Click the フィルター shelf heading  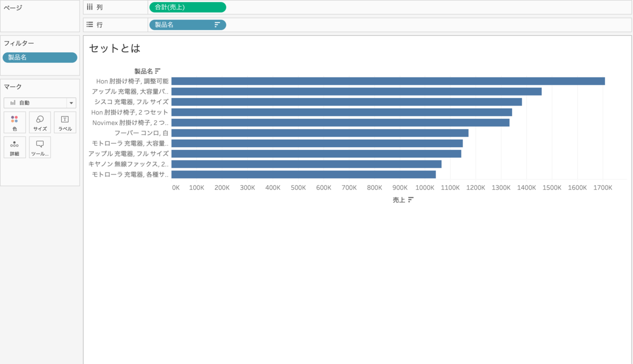point(19,43)
